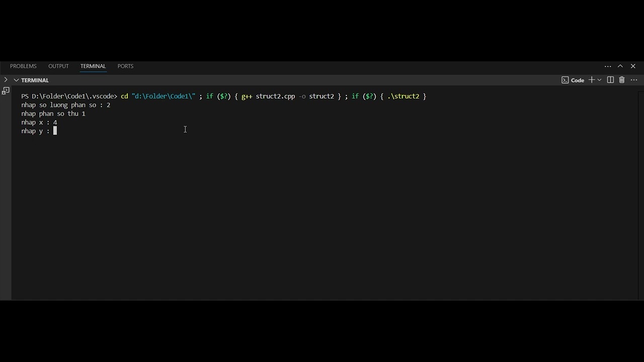Viewport: 644px width, 362px height.
Task: Click the debug console icon in left gutter
Action: click(6, 91)
